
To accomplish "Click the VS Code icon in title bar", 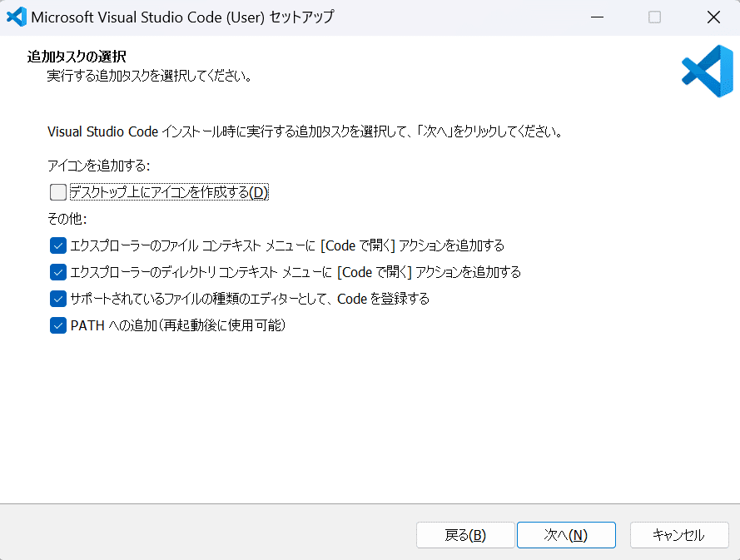I will 16,17.
